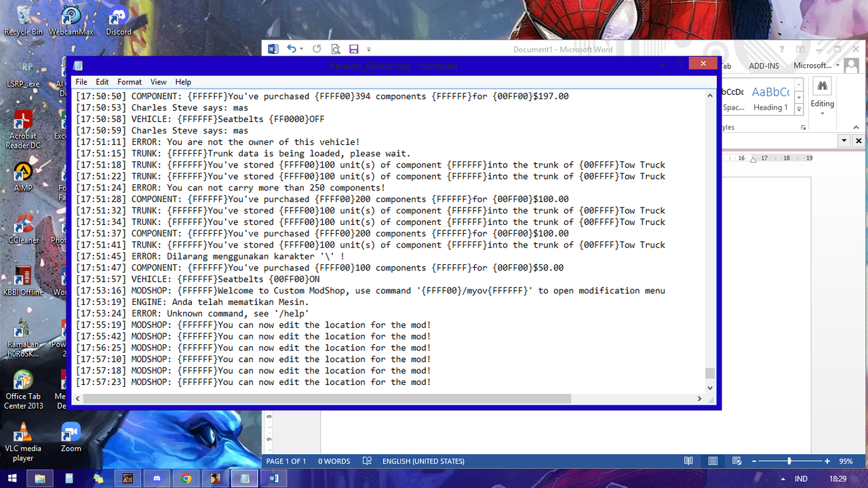The width and height of the screenshot is (868, 488).
Task: Open Acrobat Reader DC desktop icon
Action: coord(23,130)
